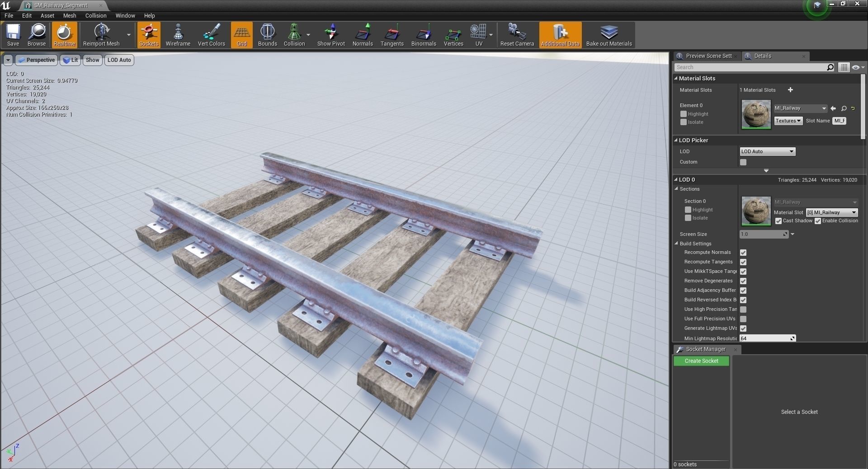Toggle Enable Collision checkbox
This screenshot has width=868, height=469.
click(x=818, y=221)
